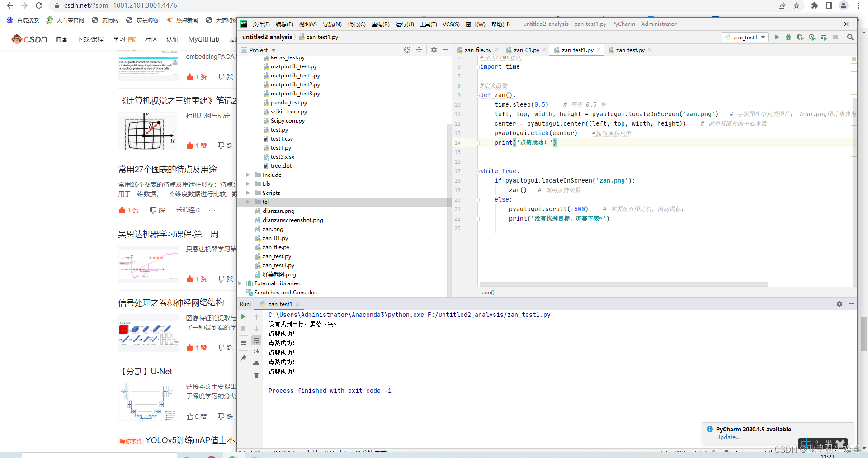Switch to zan_file.py editor tab
Screen dimensions: 868x458
tap(477, 50)
